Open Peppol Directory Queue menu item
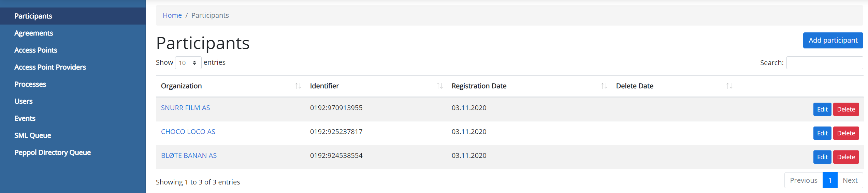 pyautogui.click(x=52, y=152)
